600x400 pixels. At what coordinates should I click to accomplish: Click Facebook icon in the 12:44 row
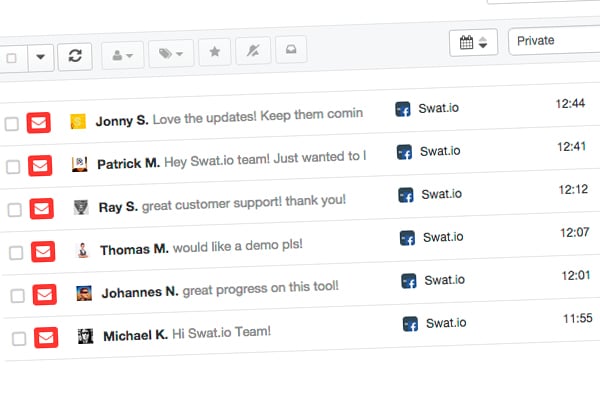click(403, 109)
